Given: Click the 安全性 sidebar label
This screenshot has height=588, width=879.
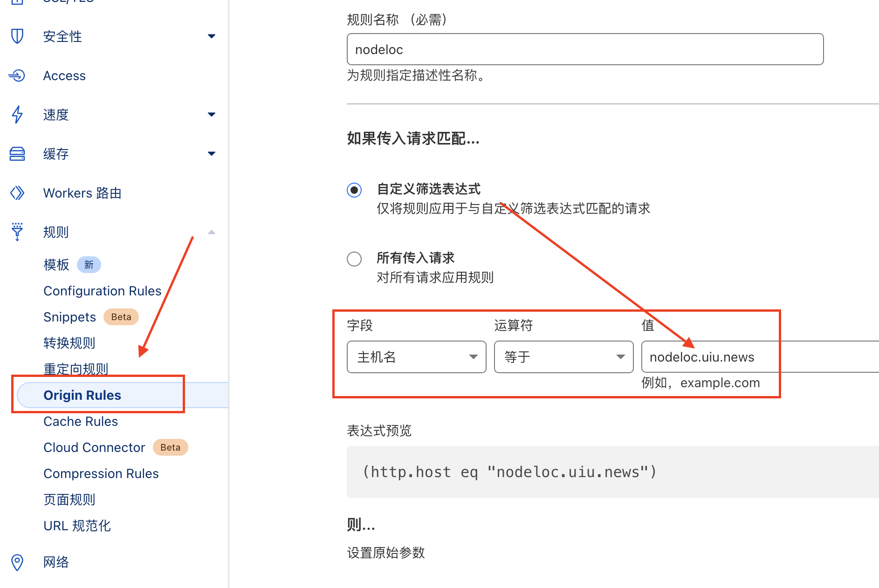Looking at the screenshot, I should (x=62, y=36).
